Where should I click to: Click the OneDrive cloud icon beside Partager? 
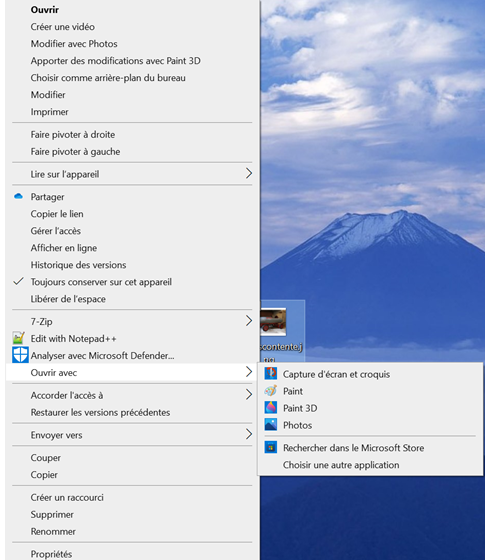pos(18,196)
